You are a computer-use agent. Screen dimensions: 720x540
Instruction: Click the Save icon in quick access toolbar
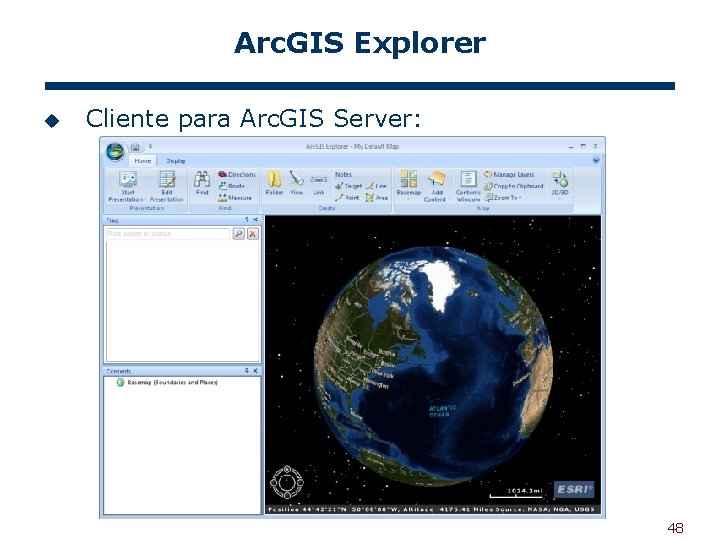[135, 147]
